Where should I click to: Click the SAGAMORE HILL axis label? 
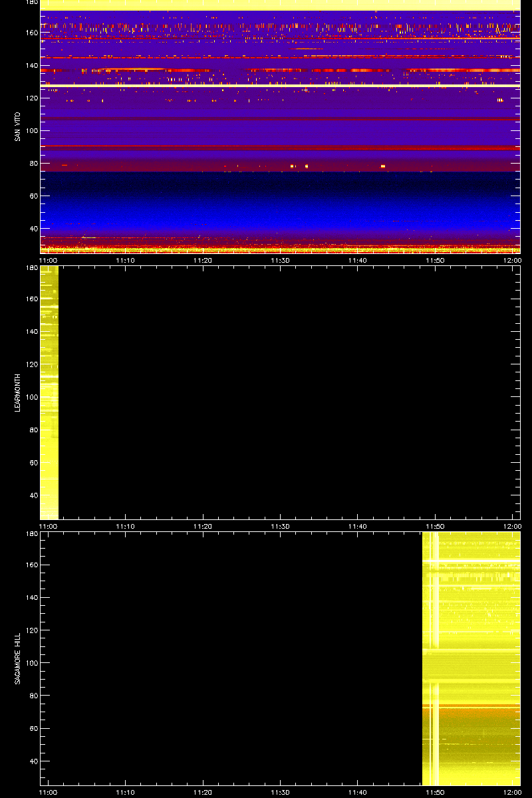pyautogui.click(x=18, y=658)
